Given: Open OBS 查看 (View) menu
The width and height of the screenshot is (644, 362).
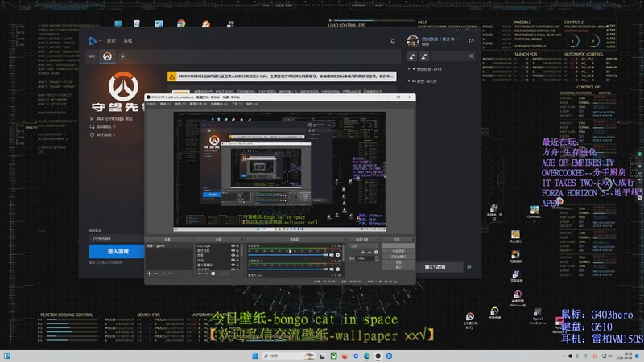Looking at the screenshot, I should coord(180,105).
